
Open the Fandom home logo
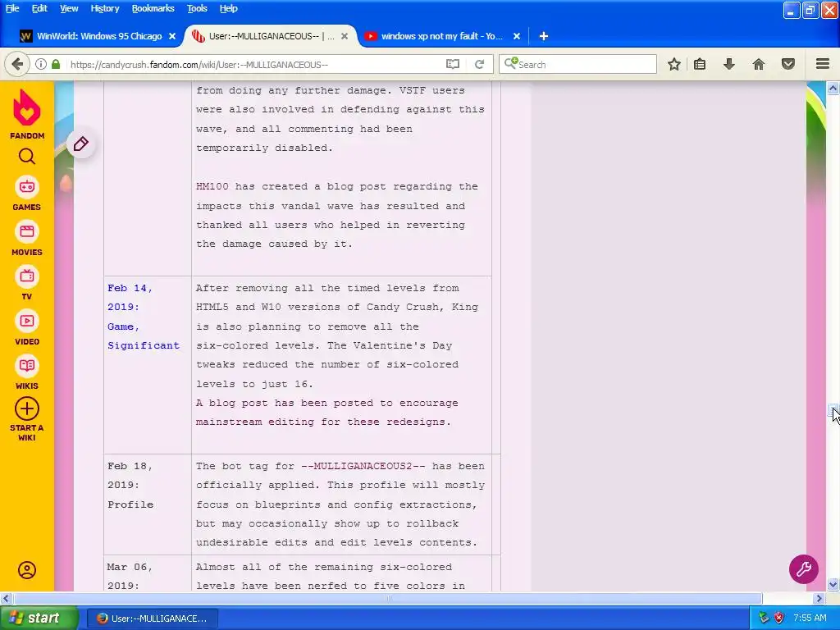coord(27,113)
